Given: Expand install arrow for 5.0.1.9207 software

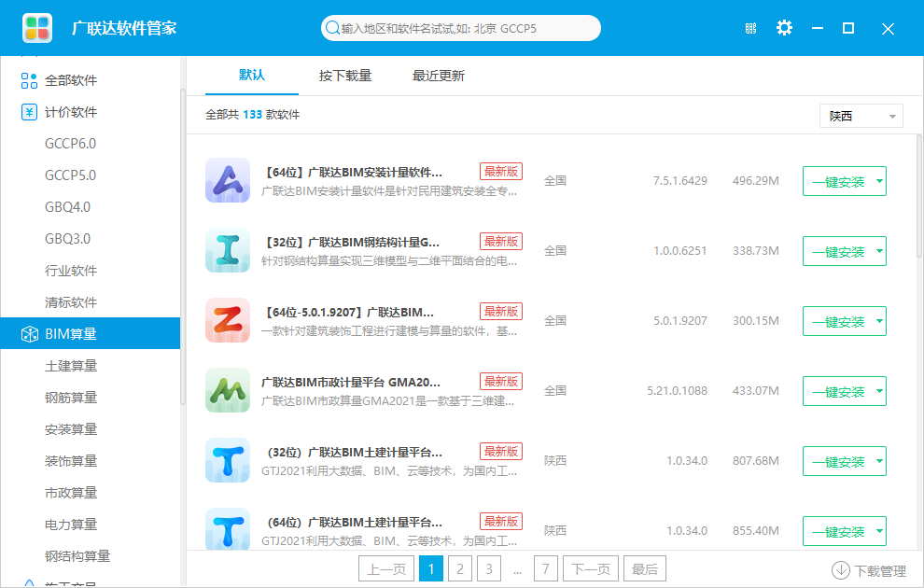Looking at the screenshot, I should click(879, 321).
